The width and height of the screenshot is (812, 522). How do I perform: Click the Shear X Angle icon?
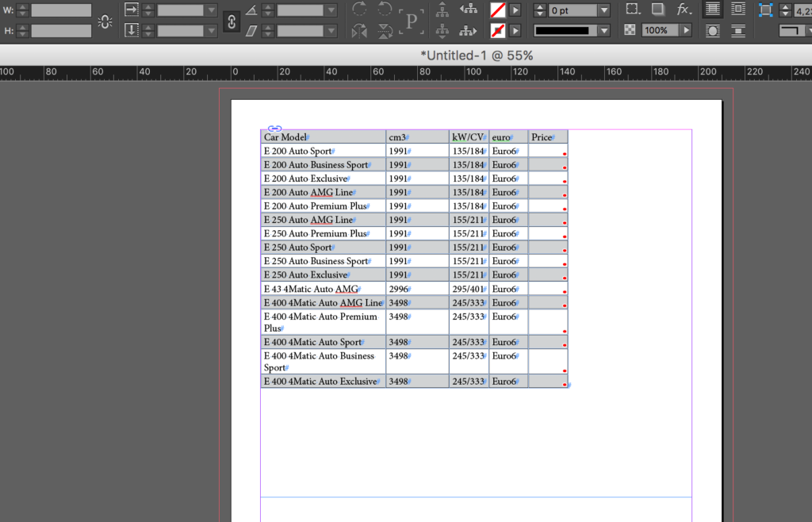pyautogui.click(x=251, y=31)
